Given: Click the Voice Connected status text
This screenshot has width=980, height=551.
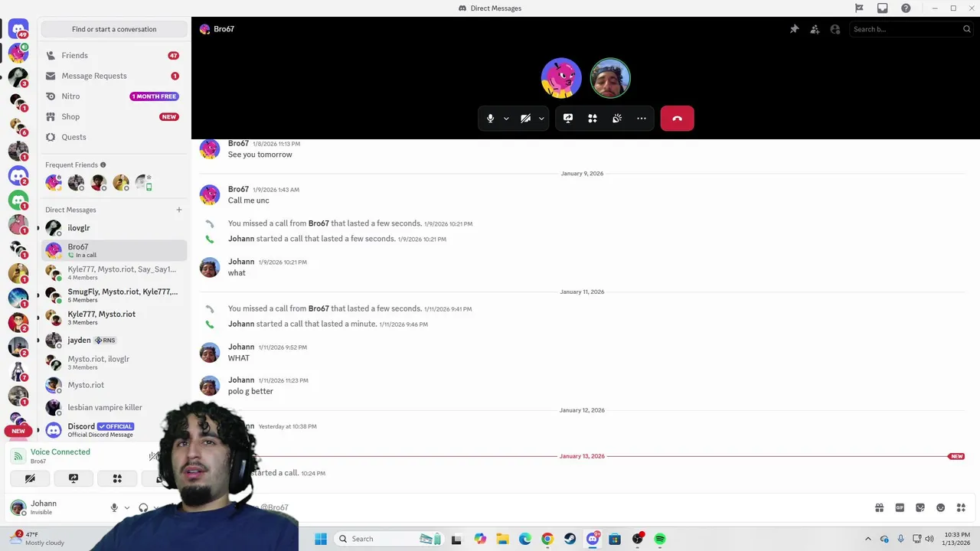Looking at the screenshot, I should 60,452.
